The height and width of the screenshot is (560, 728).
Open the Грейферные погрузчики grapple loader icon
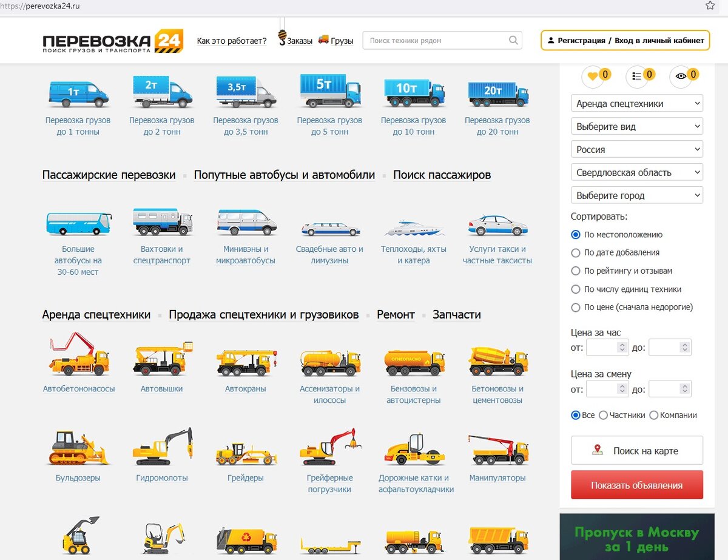(330, 447)
